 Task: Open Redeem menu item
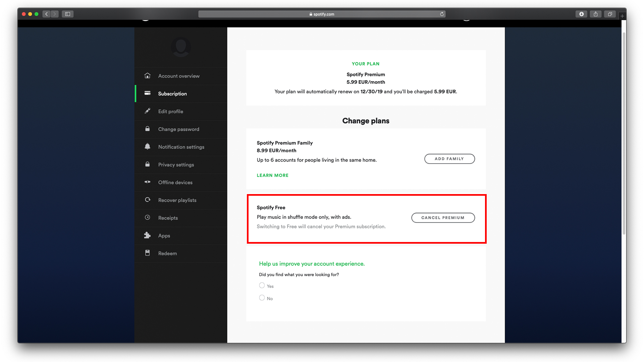181,254
